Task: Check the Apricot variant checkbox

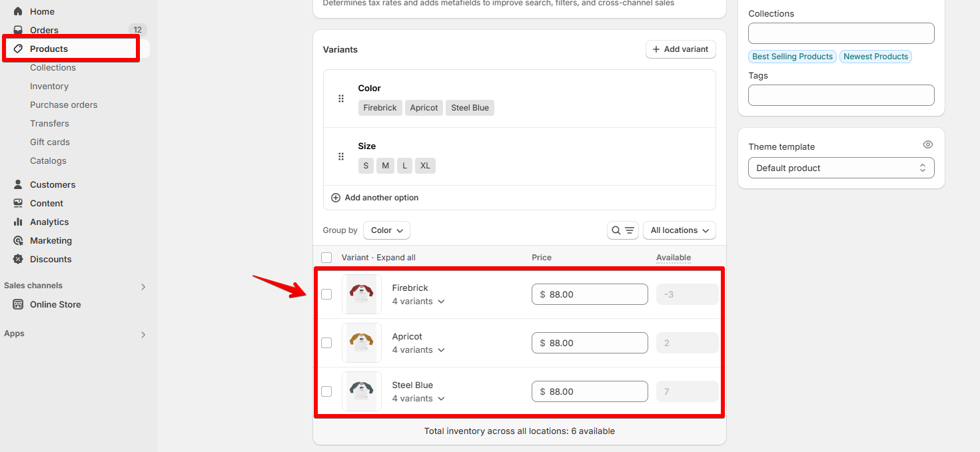Action: pos(326,343)
